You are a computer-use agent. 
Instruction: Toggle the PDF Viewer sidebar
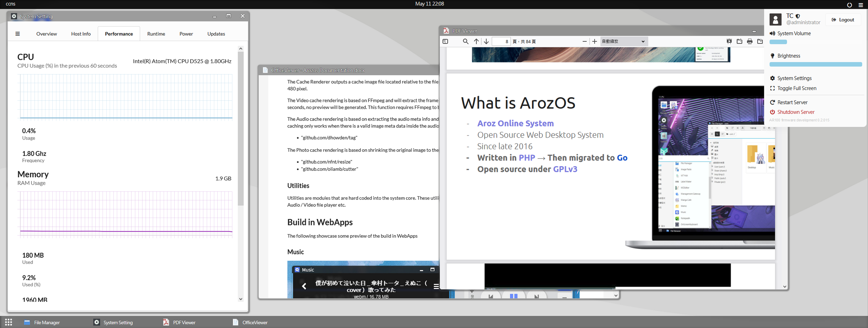tap(445, 41)
